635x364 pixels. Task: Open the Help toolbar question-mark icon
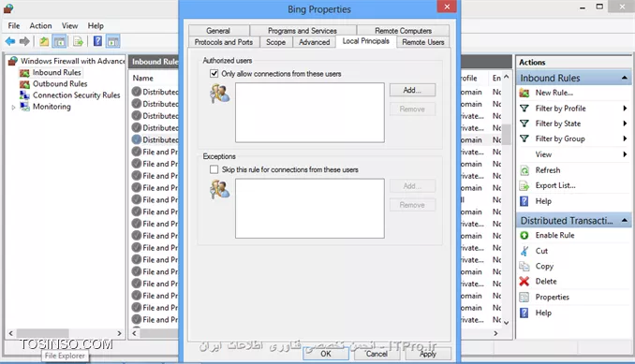click(97, 41)
